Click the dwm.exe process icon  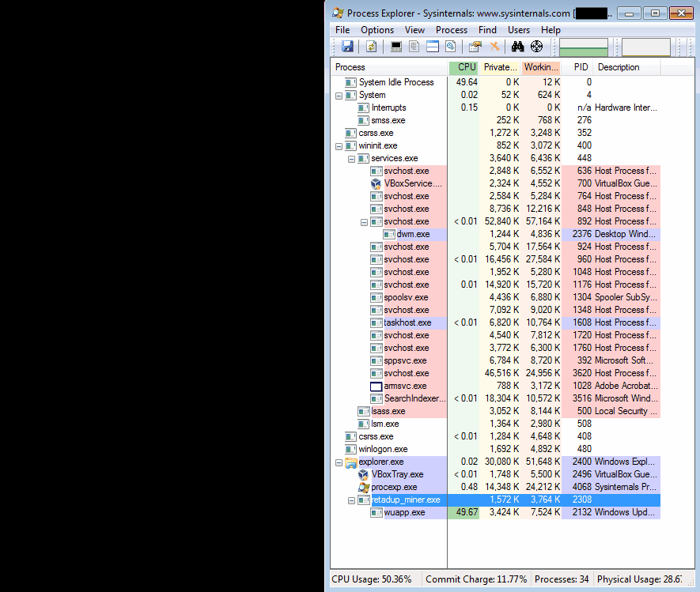[x=389, y=234]
